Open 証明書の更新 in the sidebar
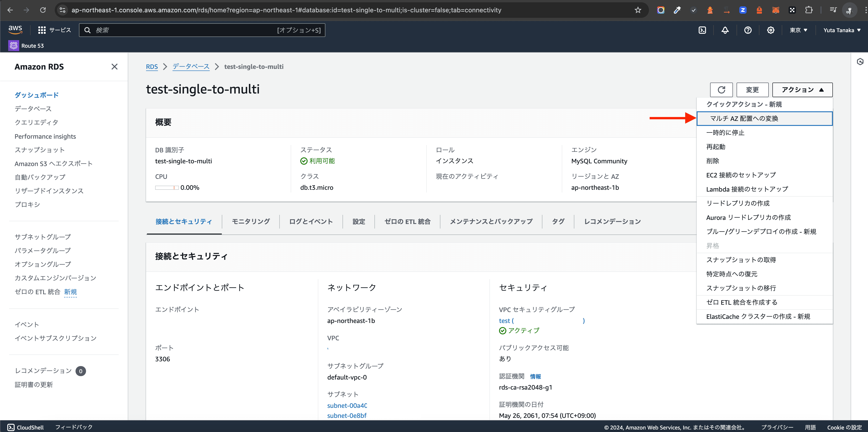Image resolution: width=868 pixels, height=432 pixels. (34, 385)
